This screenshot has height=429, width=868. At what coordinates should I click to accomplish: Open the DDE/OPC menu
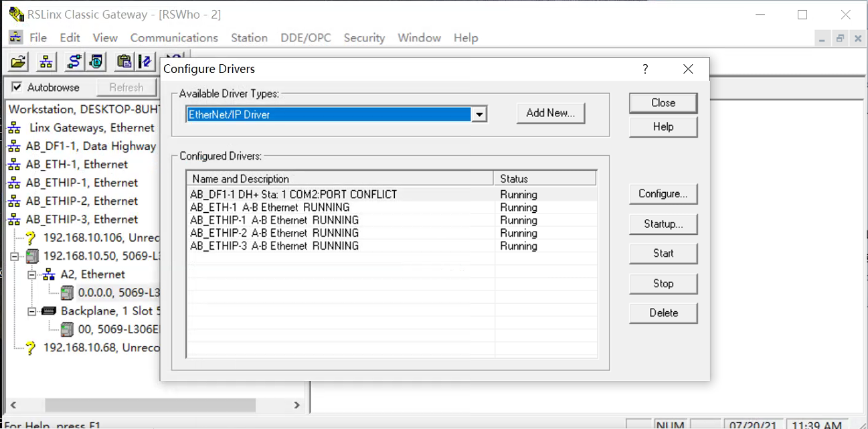tap(306, 37)
